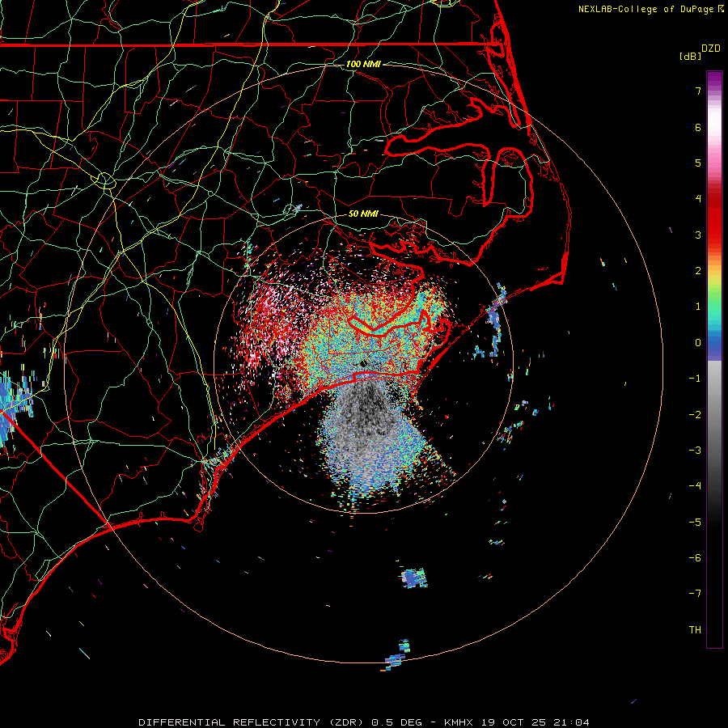Screen dimensions: 728x728
Task: Click the 2 value on color scale
Action: tap(698, 271)
